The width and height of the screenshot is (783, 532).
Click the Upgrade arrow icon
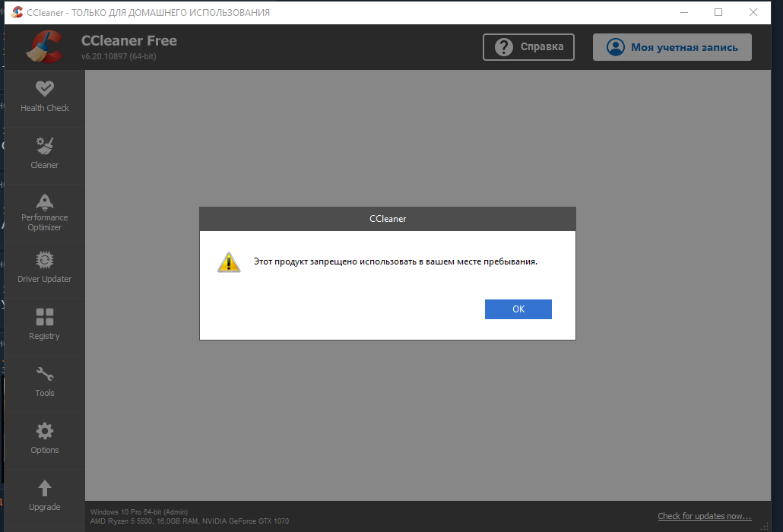tap(44, 488)
